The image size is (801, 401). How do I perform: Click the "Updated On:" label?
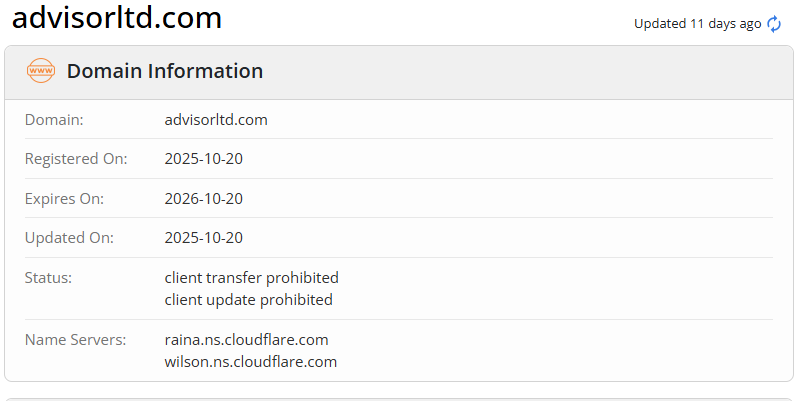click(69, 238)
